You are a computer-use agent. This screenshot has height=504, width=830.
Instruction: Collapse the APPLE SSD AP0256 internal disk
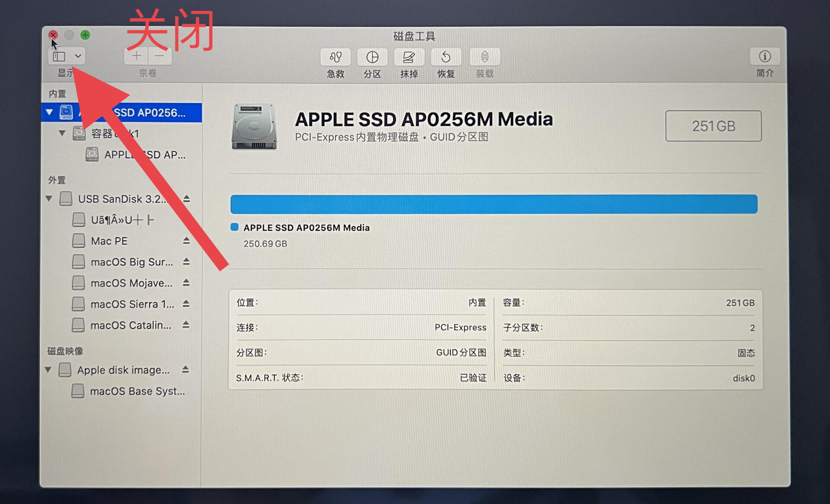point(49,112)
